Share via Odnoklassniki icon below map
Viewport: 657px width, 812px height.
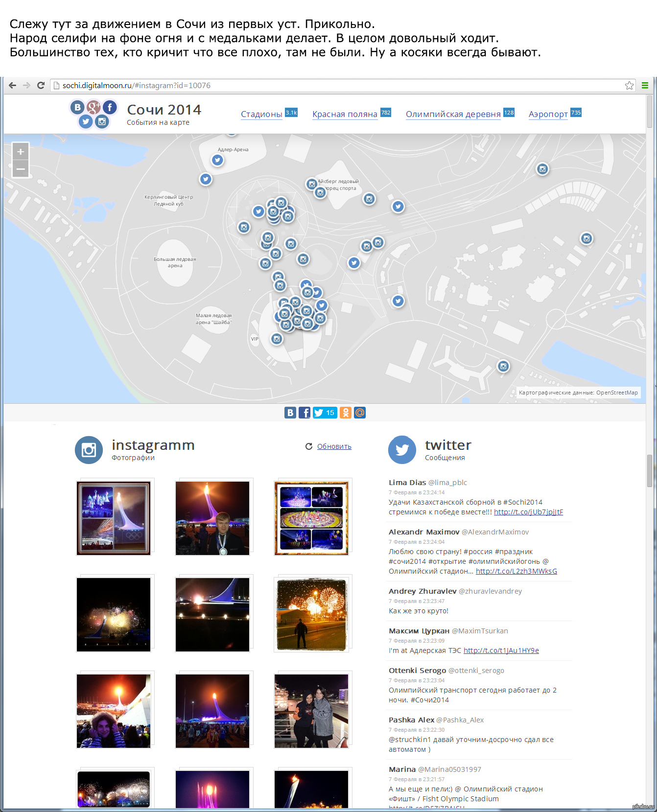tap(346, 413)
